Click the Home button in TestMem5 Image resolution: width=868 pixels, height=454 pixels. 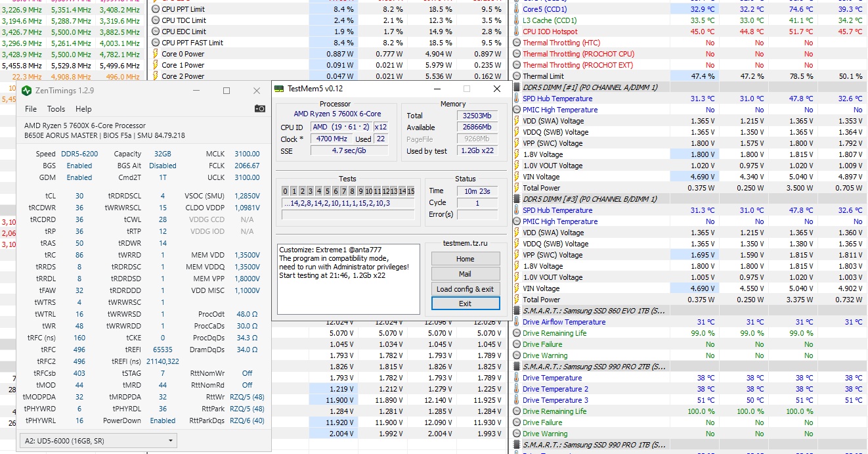pyautogui.click(x=466, y=259)
